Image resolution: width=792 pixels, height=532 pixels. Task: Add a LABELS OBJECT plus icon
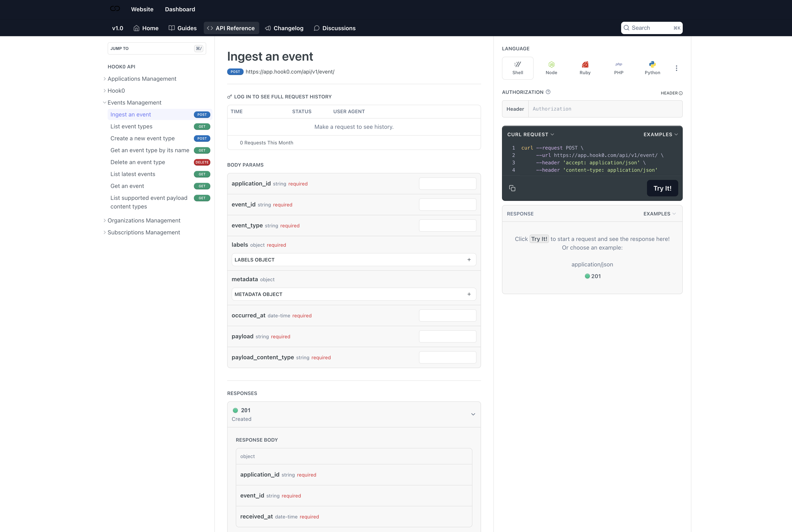[x=469, y=260]
